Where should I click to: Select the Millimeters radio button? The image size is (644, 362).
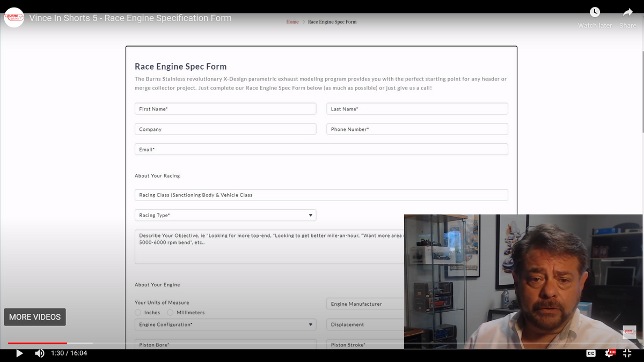[170, 312]
